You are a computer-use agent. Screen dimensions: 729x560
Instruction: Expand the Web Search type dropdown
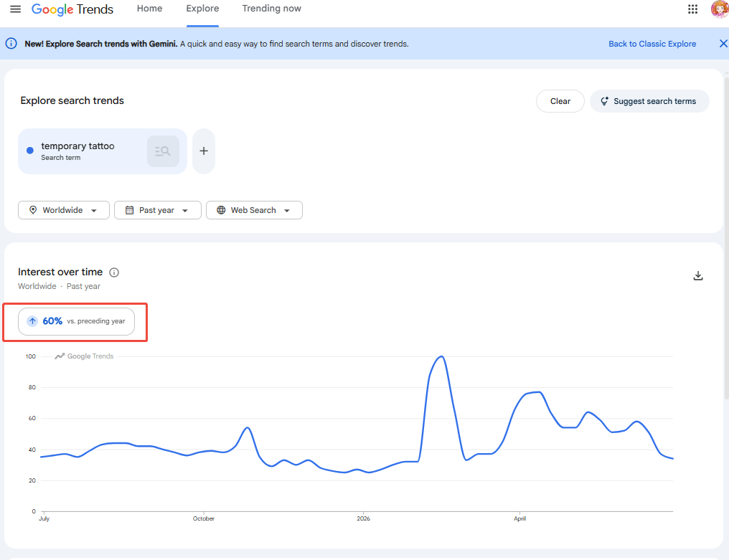coord(254,210)
